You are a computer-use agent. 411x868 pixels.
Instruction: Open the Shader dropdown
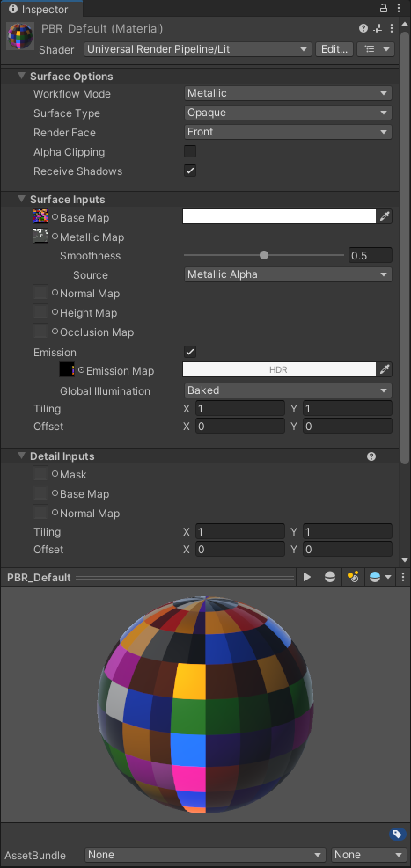[x=198, y=49]
